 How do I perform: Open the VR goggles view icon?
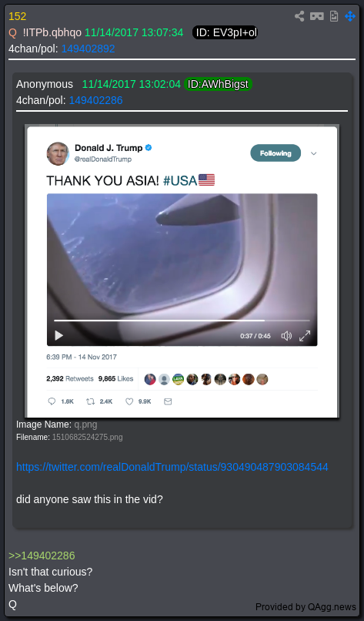point(317,16)
